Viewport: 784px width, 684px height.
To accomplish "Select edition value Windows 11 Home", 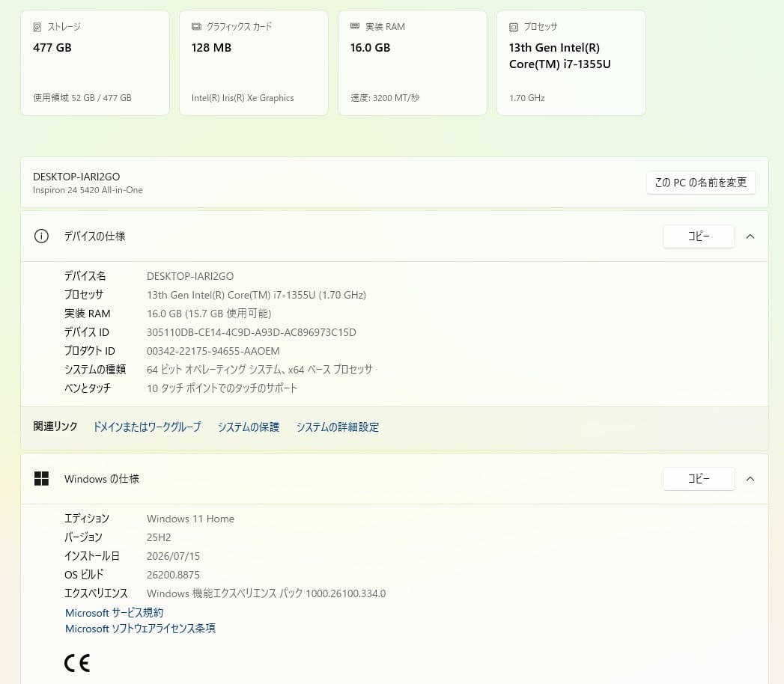I will click(x=190, y=519).
